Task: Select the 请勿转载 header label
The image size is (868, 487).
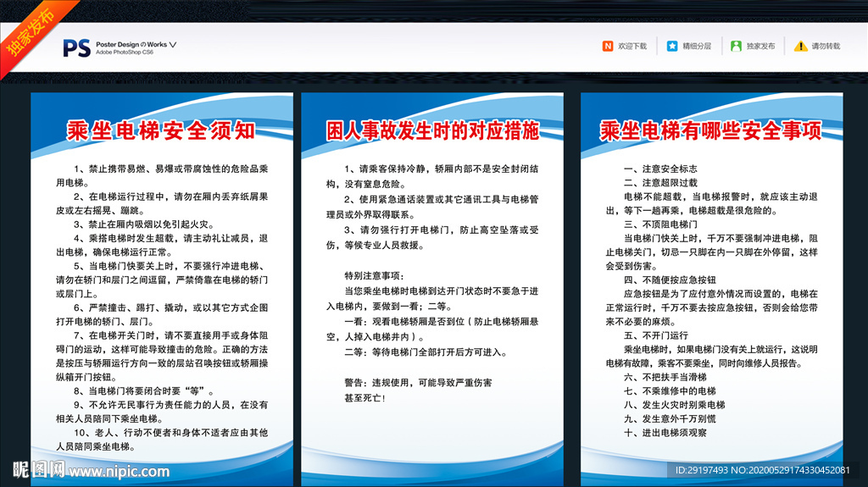Action: [826, 46]
